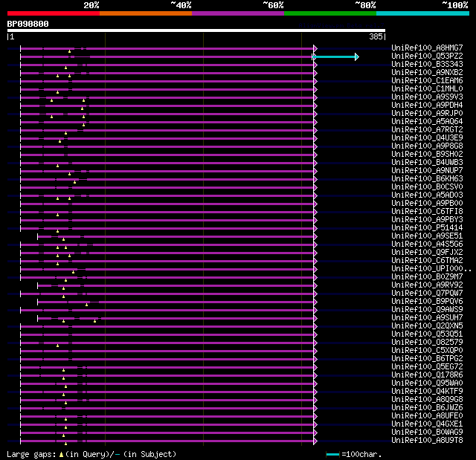The image size is (476, 460).
Task: Click the red 20% identity legend bar
Action: (x=54, y=13)
